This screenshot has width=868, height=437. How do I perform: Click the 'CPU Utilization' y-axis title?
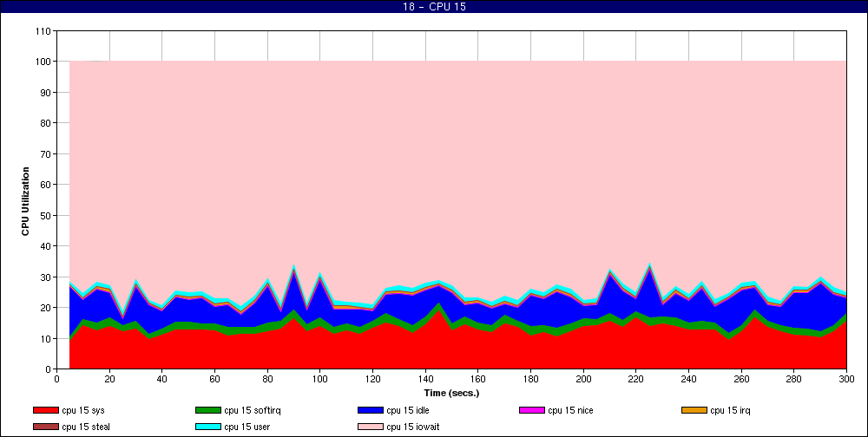pyautogui.click(x=25, y=201)
